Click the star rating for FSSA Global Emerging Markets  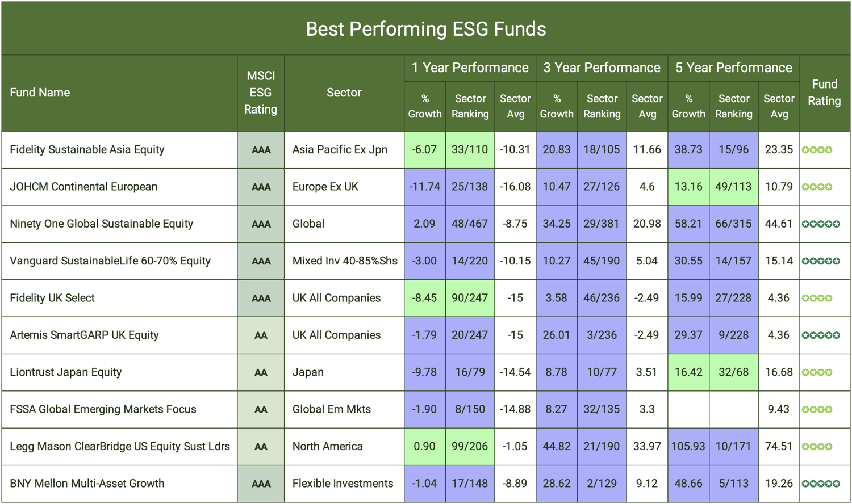pos(817,409)
